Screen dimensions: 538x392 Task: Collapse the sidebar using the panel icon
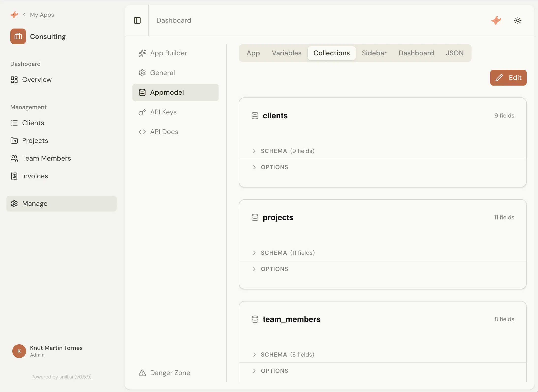137,20
